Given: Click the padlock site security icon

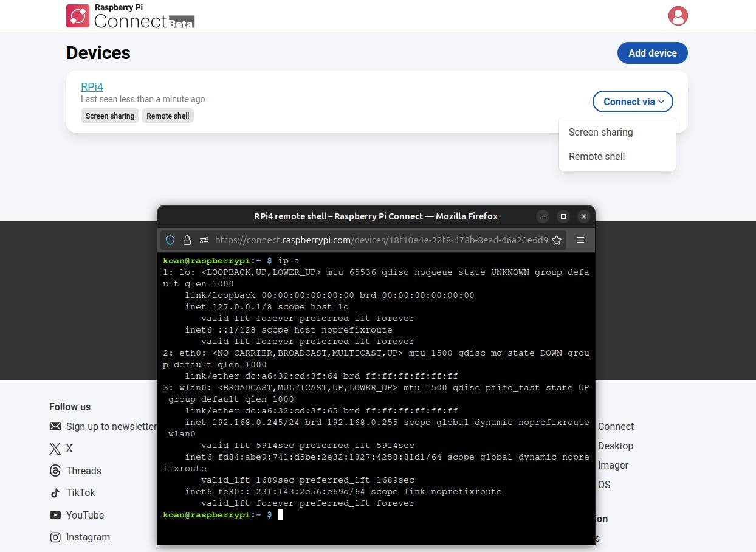Looking at the screenshot, I should pos(187,240).
